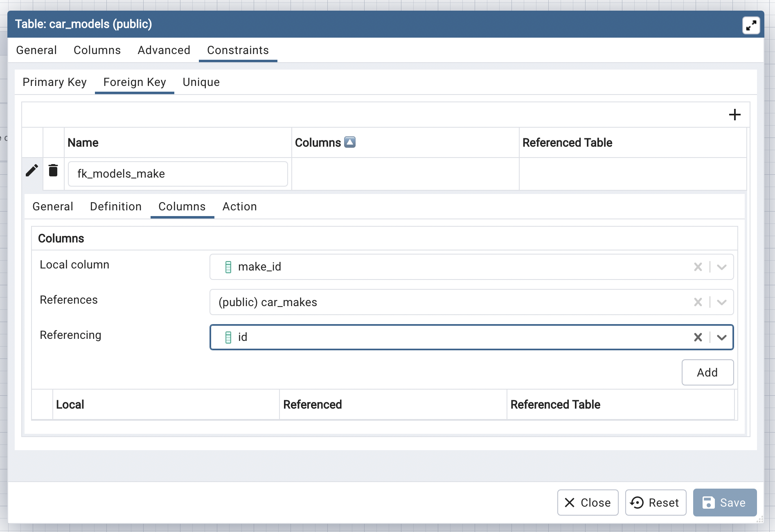Viewport: 775px width, 532px height.
Task: Open the Action tab of foreign key
Action: 239,207
